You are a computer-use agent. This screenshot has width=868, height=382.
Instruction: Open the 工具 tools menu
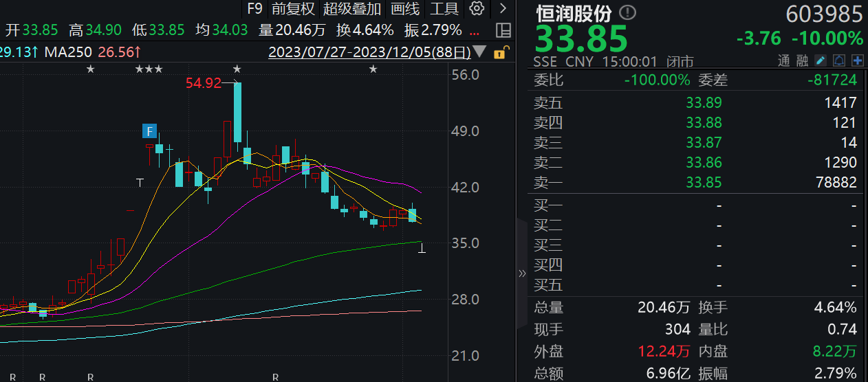[444, 9]
